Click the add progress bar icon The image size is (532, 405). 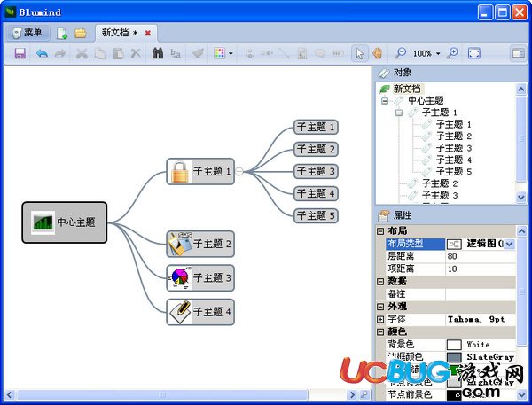(x=338, y=53)
